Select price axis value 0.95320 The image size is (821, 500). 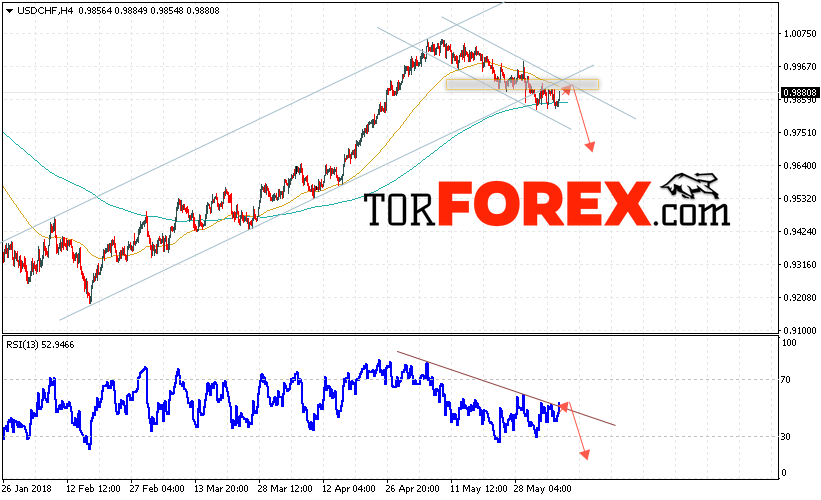click(800, 198)
